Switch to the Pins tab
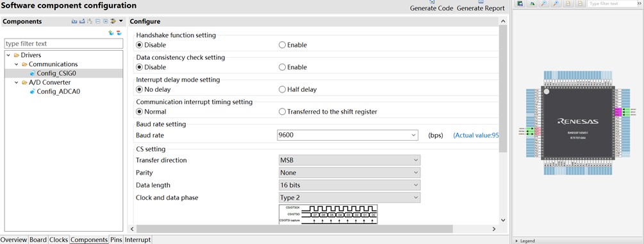 116,240
